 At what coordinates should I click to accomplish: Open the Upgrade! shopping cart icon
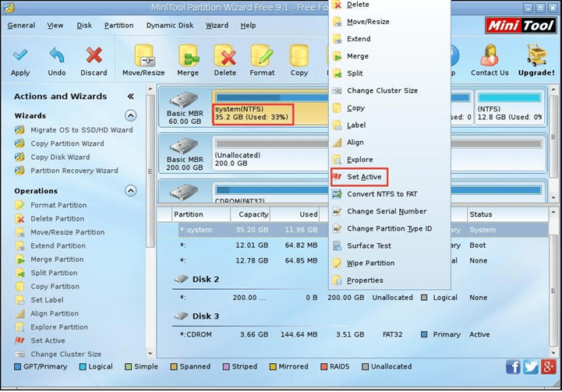[536, 60]
